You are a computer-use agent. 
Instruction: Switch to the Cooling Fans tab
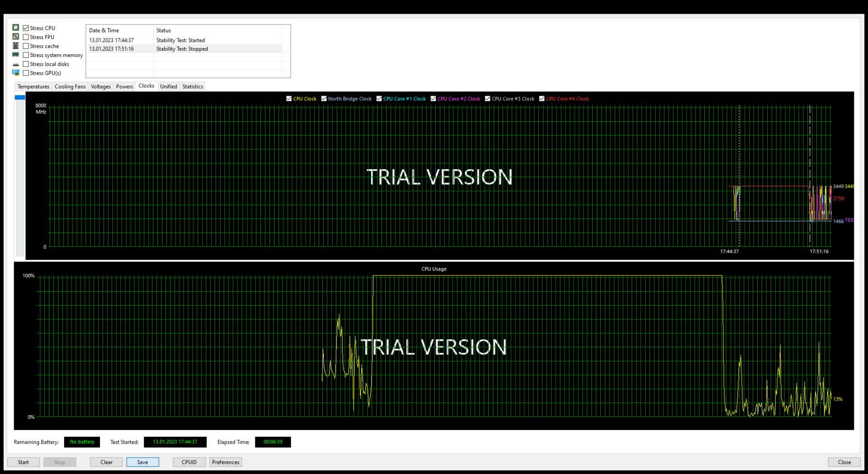(x=70, y=86)
